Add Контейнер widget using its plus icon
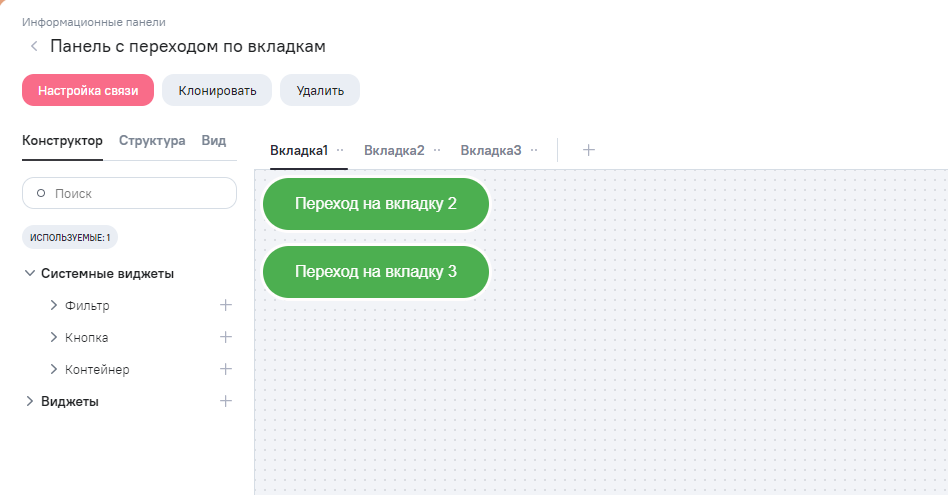The height and width of the screenshot is (495, 948). [226, 369]
